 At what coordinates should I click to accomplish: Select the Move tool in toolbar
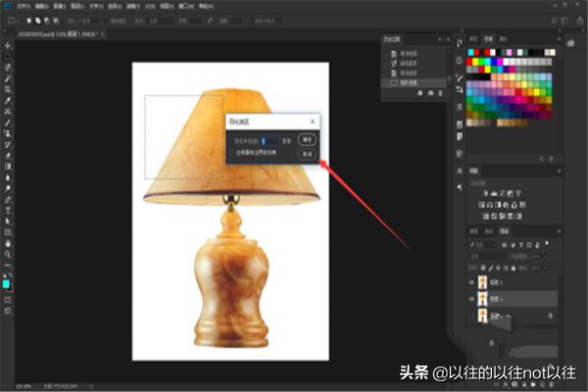(8, 46)
